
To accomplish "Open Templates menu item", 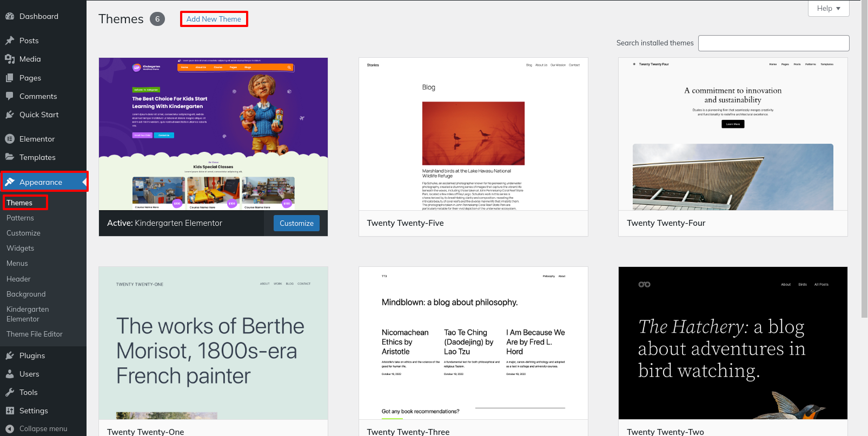I will click(x=43, y=157).
